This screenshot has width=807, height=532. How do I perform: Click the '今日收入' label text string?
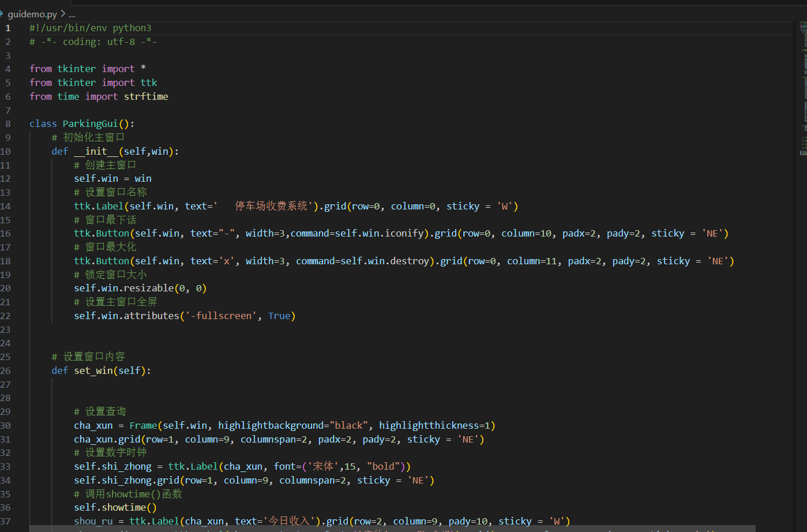(289, 521)
